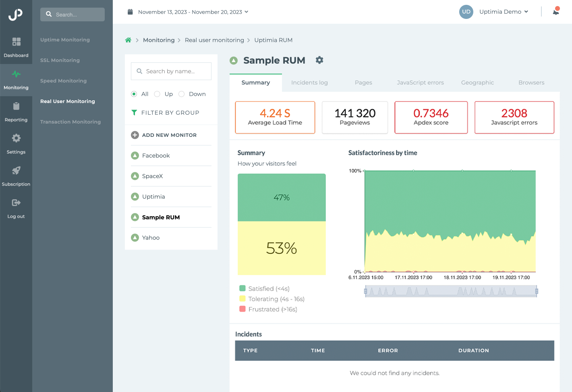
Task: Open the Subscription section
Action: coord(16,176)
